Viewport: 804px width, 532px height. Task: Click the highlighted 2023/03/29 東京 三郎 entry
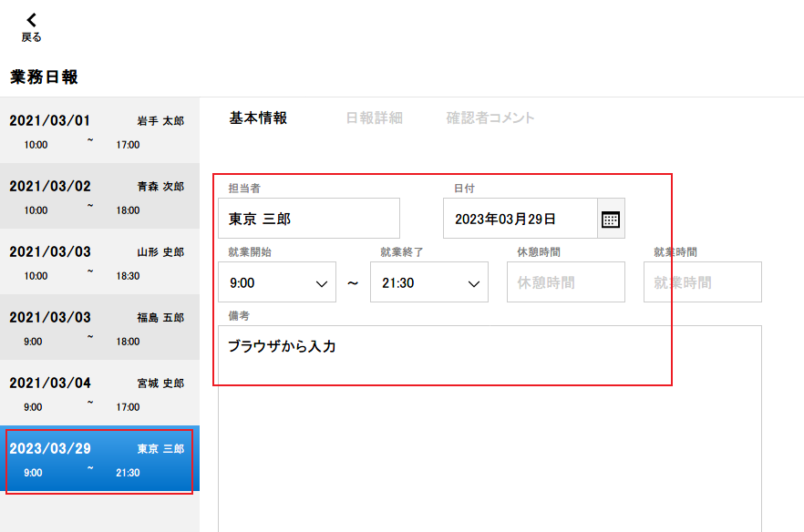pos(99,460)
